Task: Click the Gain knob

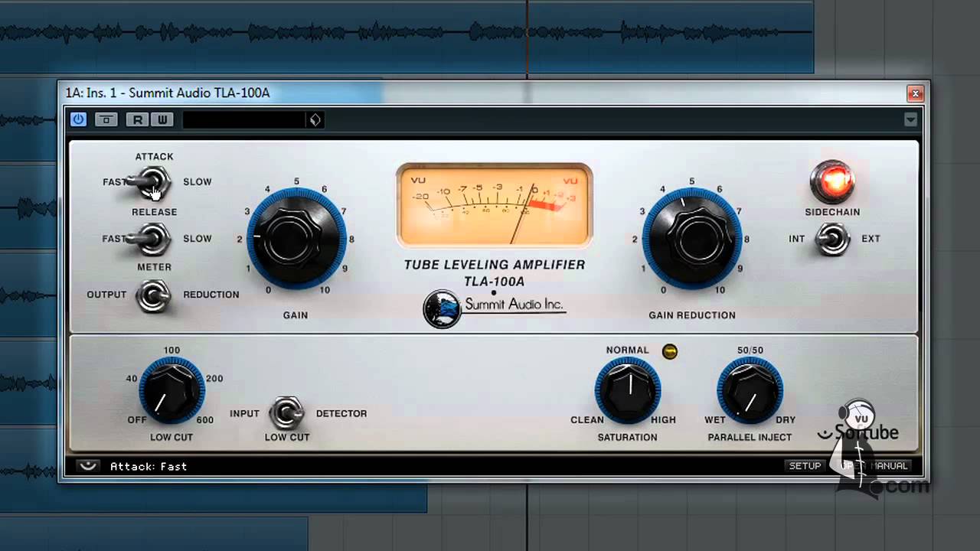Action: pos(296,239)
